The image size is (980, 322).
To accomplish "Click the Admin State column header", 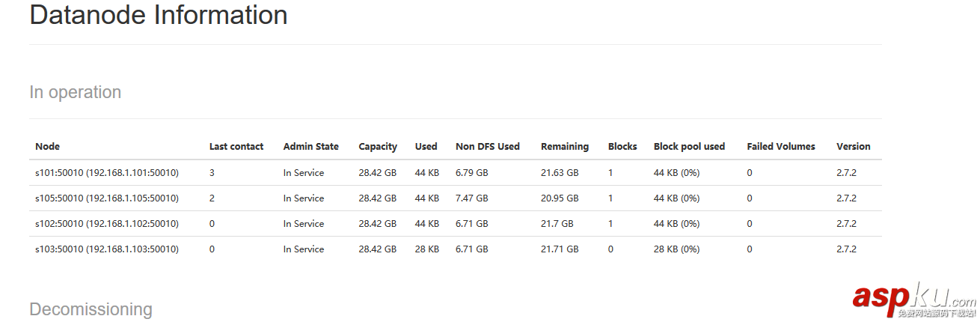I will [310, 147].
